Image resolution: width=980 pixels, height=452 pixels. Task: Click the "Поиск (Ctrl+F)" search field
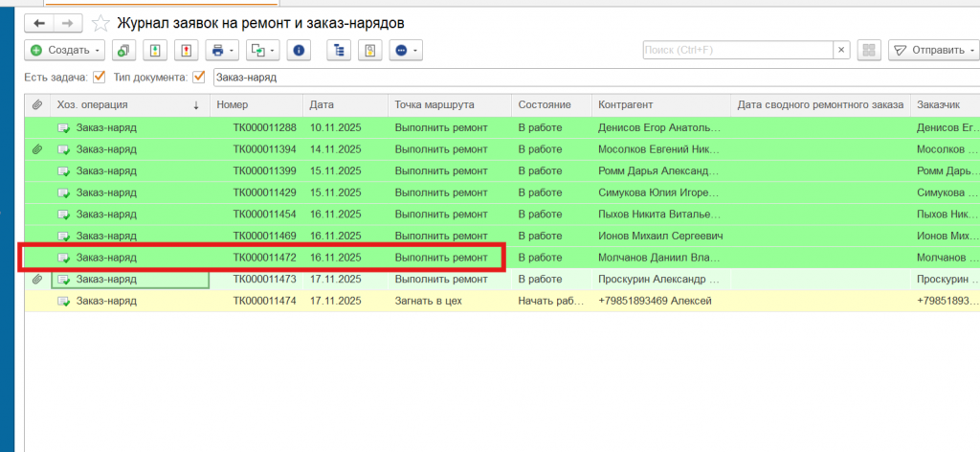[737, 50]
